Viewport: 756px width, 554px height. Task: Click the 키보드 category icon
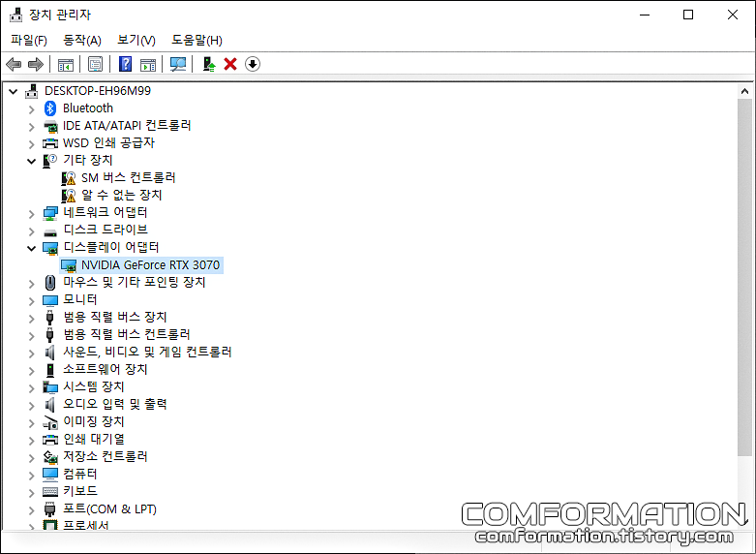[x=50, y=492]
